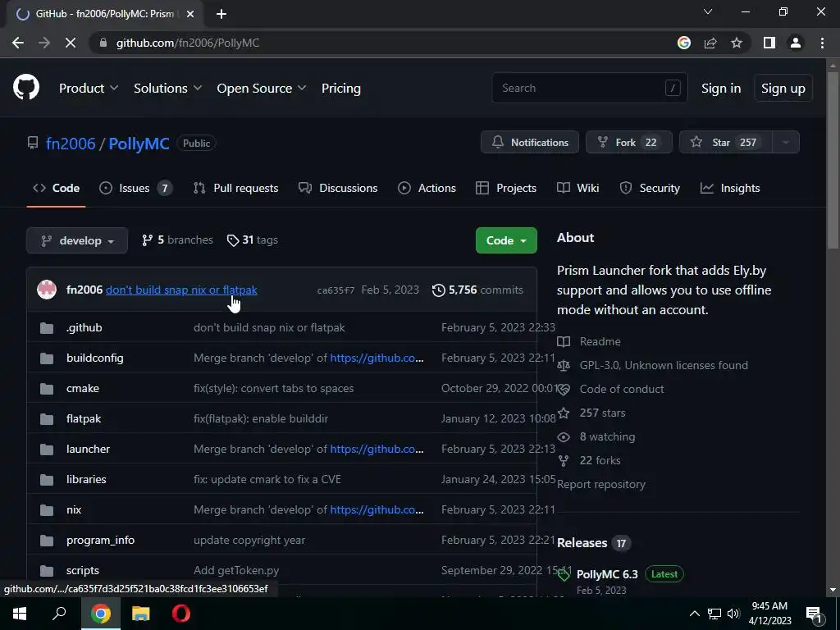This screenshot has height=630, width=840.
Task: Expand the Open Source menu
Action: (x=262, y=89)
